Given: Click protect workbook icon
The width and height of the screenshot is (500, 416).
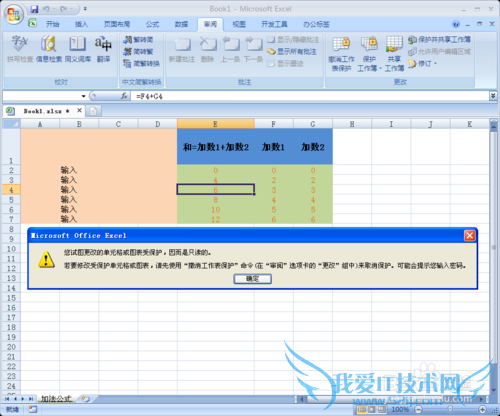Looking at the screenshot, I should (x=369, y=53).
